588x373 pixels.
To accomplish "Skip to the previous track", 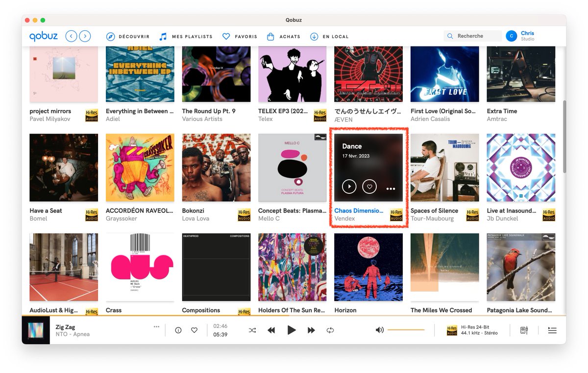I will click(x=271, y=330).
